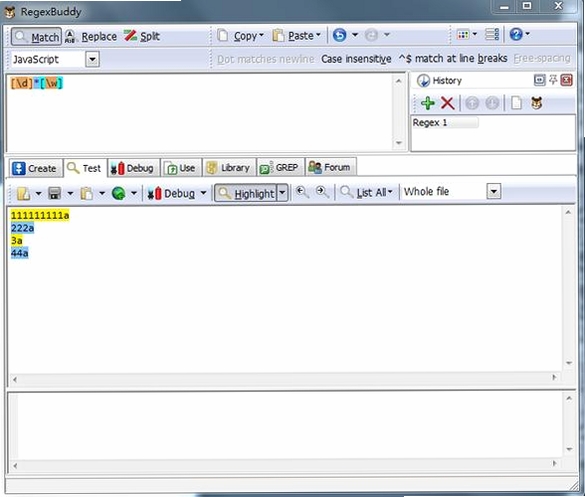Open the Save icon dropdown arrow
The height and width of the screenshot is (497, 585).
point(70,194)
